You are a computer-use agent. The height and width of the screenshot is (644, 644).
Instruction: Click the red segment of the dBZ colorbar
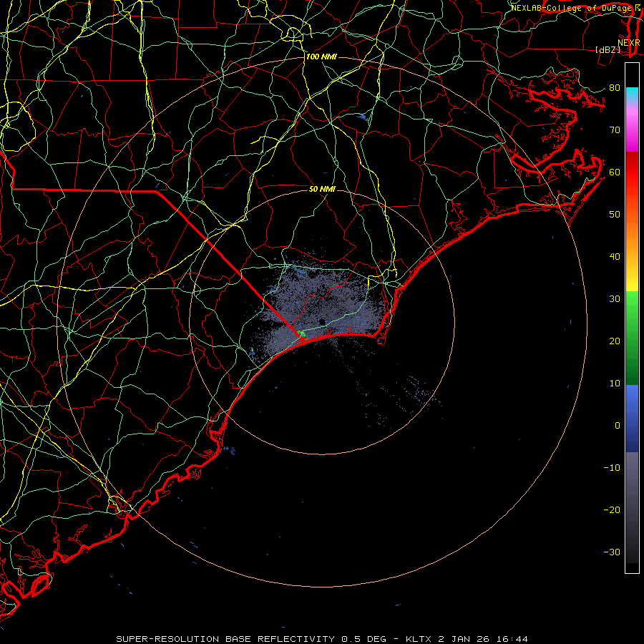click(632, 172)
